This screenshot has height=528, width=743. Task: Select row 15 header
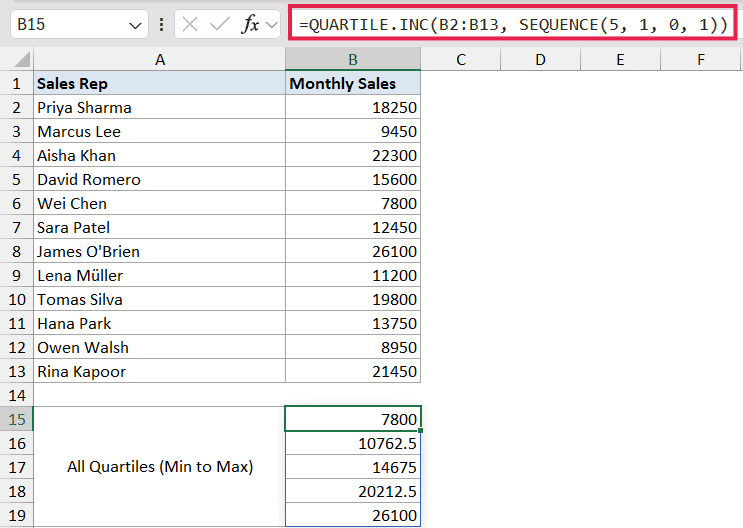coord(17,419)
